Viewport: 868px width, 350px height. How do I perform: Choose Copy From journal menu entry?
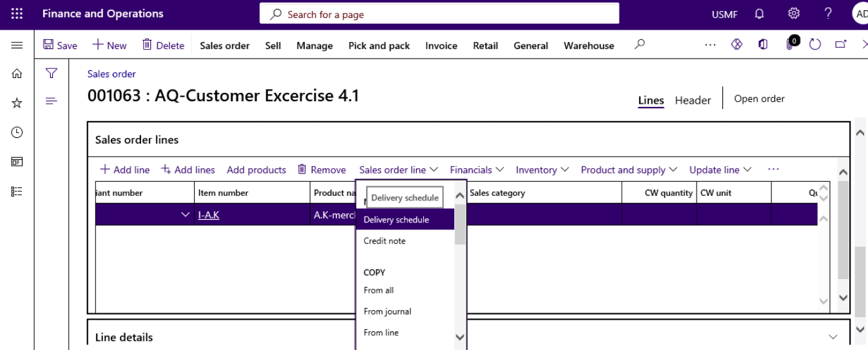405,311
